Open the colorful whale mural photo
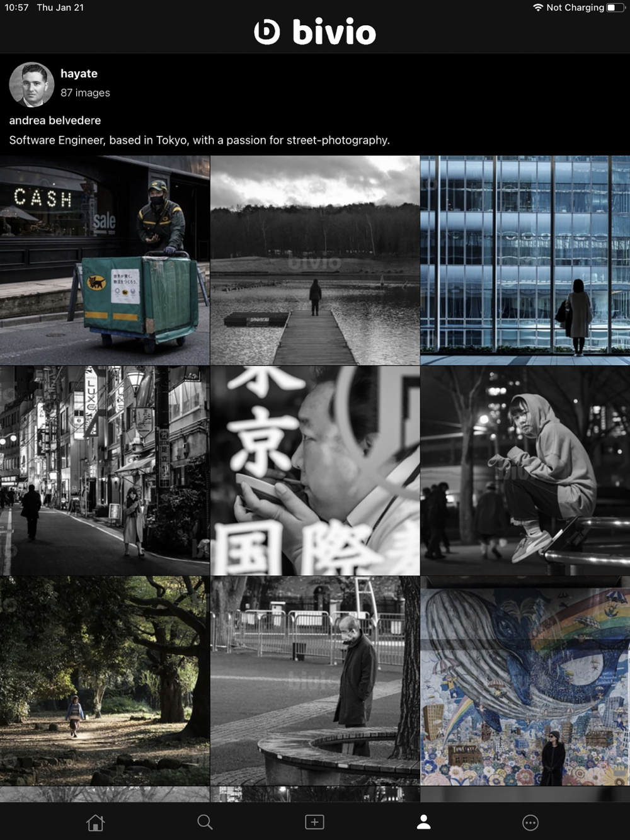Screen dimensions: 630x840 coord(525,681)
